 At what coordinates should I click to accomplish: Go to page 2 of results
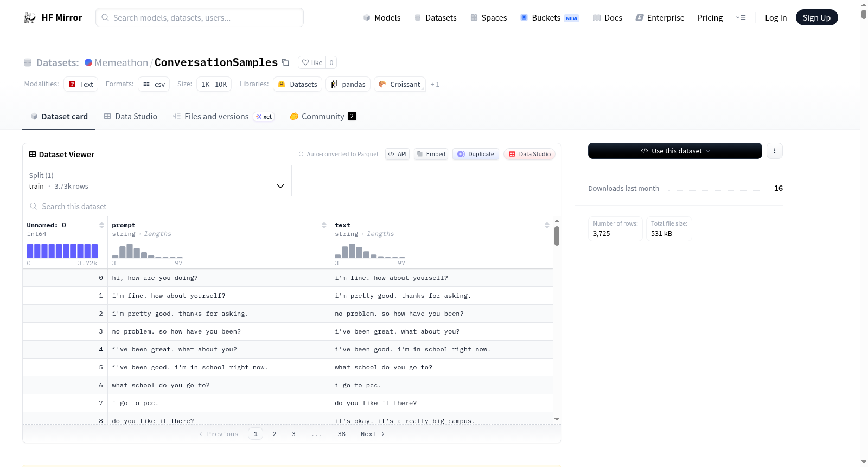click(275, 434)
